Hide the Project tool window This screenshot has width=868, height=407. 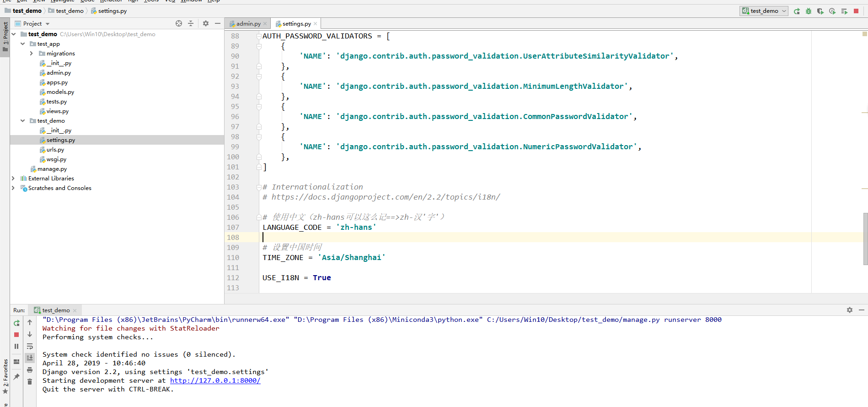click(218, 23)
